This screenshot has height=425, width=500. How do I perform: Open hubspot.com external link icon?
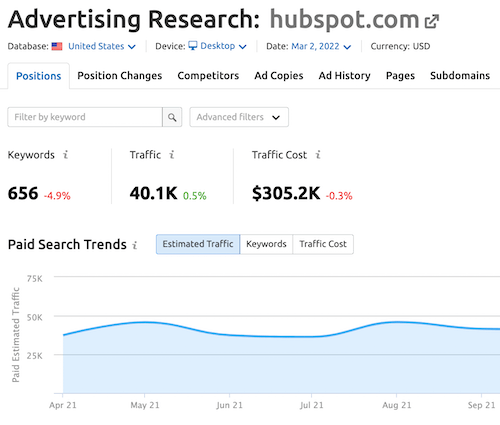(x=432, y=21)
